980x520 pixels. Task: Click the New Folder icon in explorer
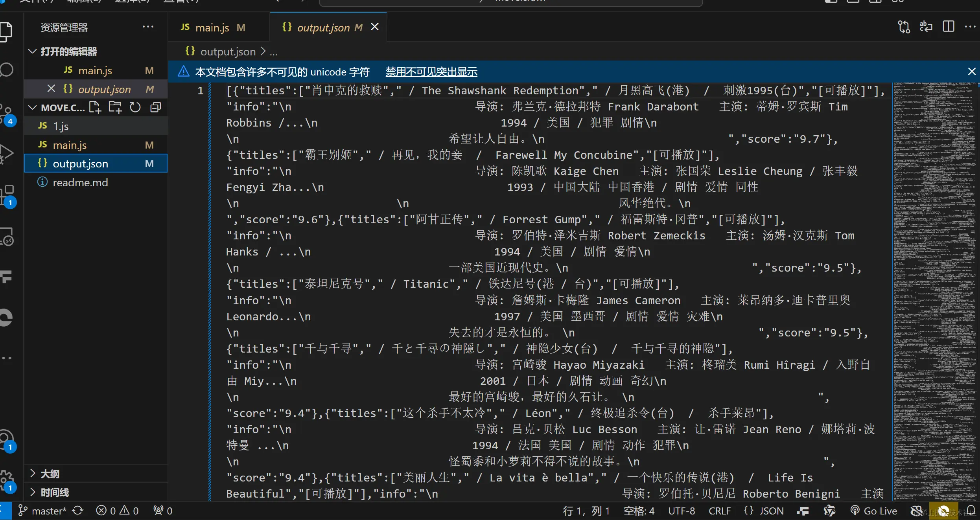[x=115, y=107]
